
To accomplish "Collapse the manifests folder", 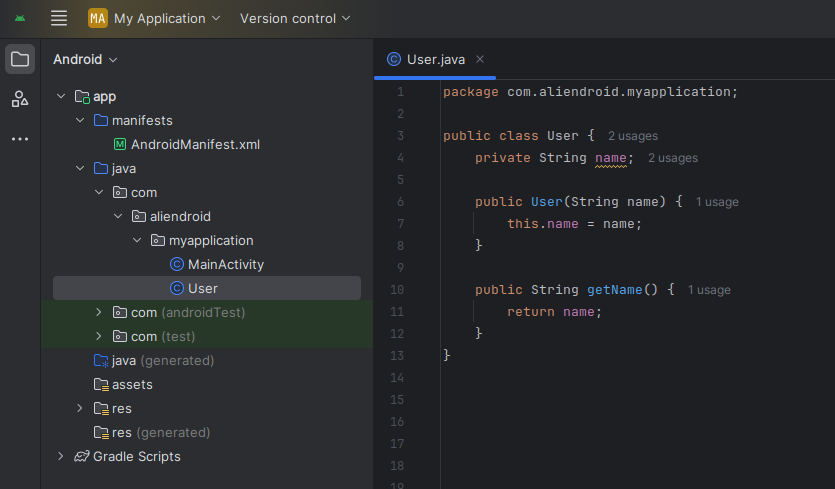I will [80, 120].
